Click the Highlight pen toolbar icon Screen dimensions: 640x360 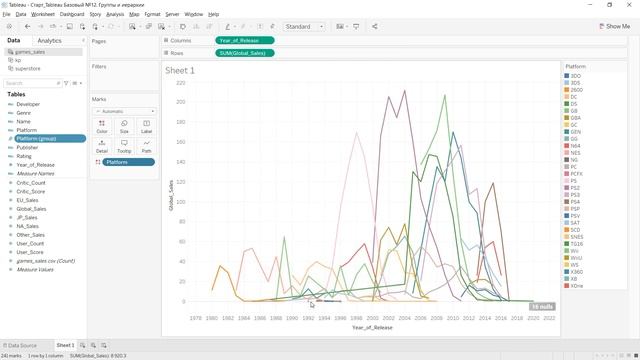(227, 27)
